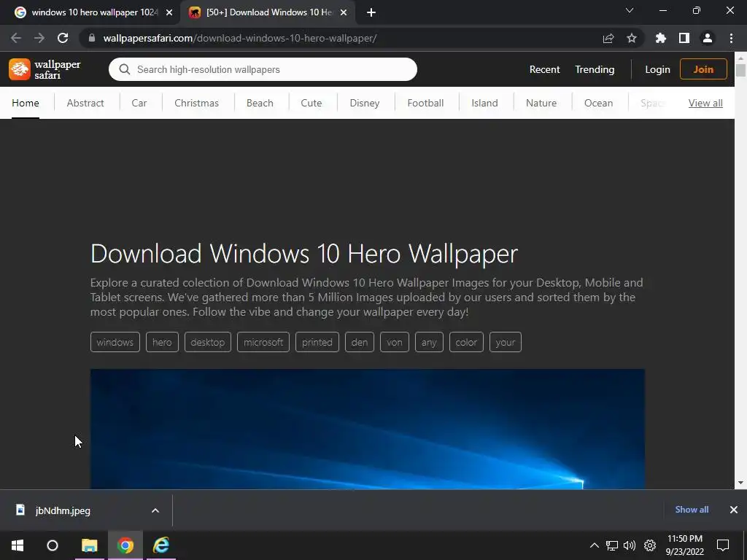Open the Island category
Screen dimensions: 747x560
click(x=484, y=103)
